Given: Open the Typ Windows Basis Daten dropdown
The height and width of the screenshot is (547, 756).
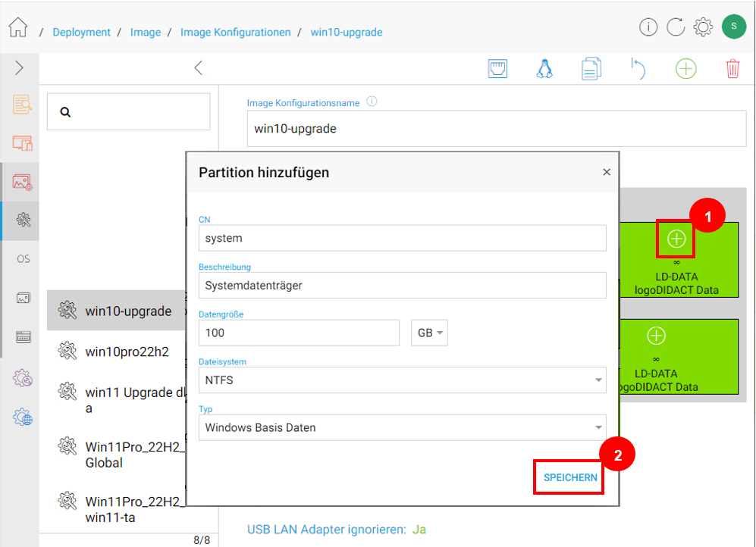Looking at the screenshot, I should 402,427.
